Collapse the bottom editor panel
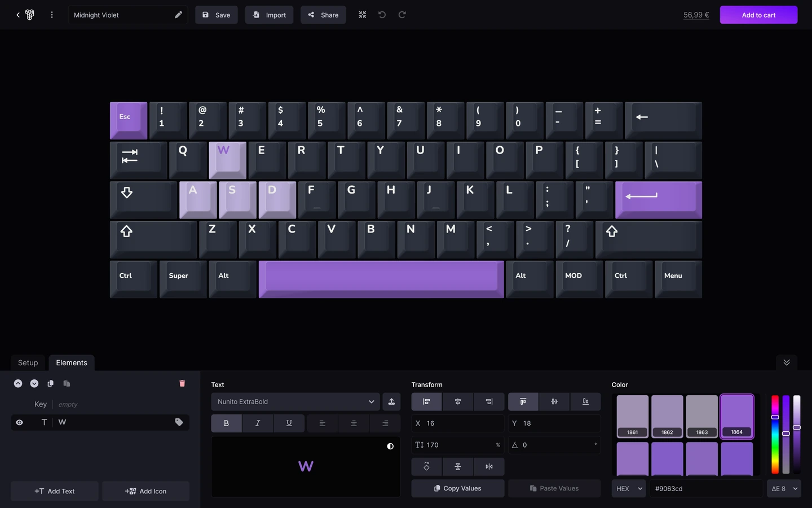The width and height of the screenshot is (812, 508). pyautogui.click(x=787, y=362)
